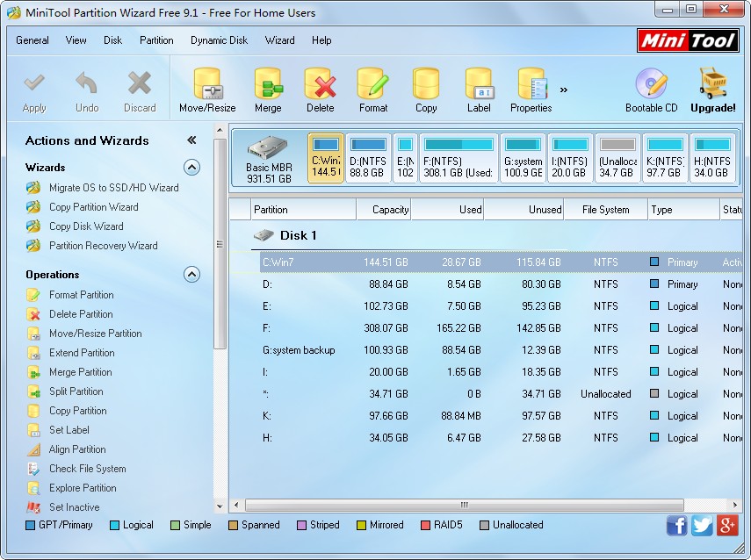Click the Format toolbar icon
Image resolution: width=751 pixels, height=560 pixels.
point(372,91)
